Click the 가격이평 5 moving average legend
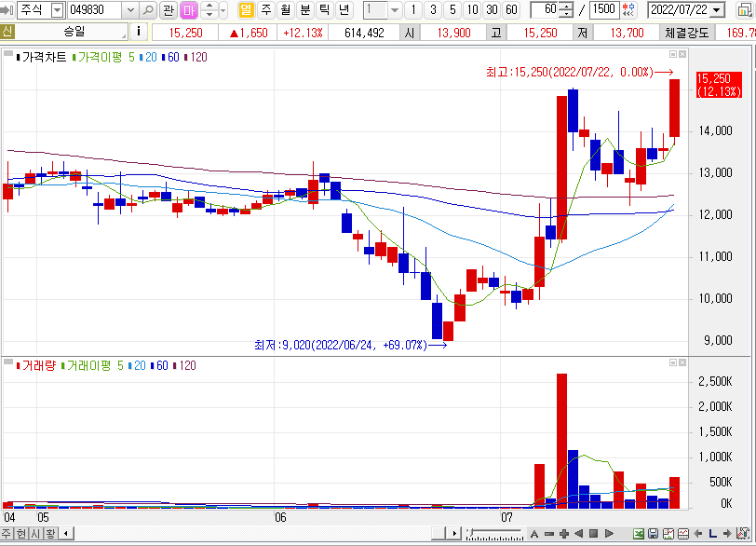The width and height of the screenshot is (756, 546). 103,57
